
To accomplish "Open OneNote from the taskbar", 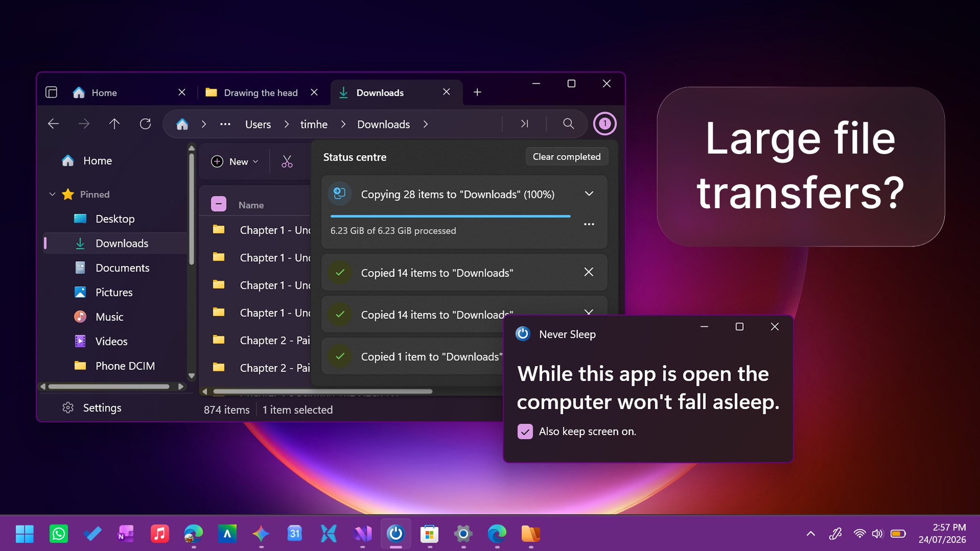I will tap(126, 534).
